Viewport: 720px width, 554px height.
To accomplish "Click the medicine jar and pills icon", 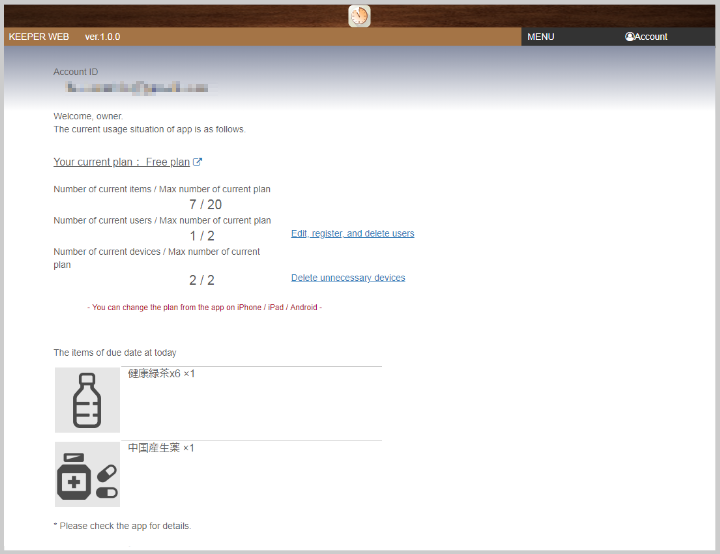I will (x=87, y=474).
